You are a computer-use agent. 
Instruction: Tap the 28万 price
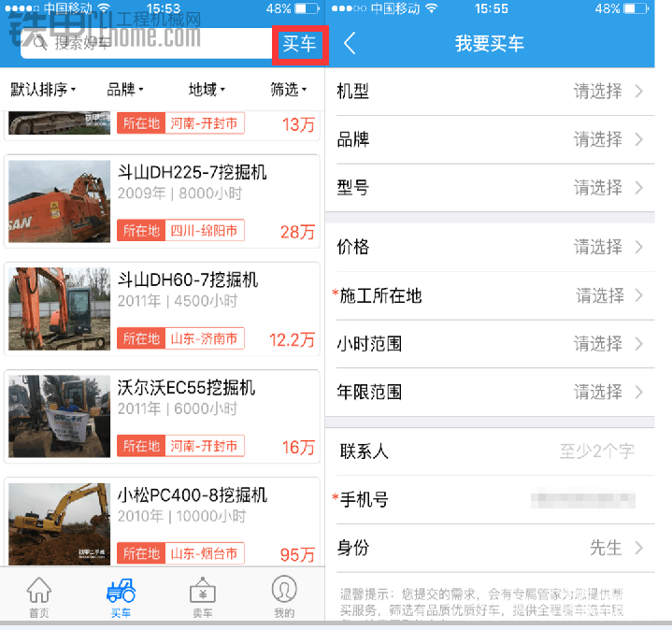297,233
